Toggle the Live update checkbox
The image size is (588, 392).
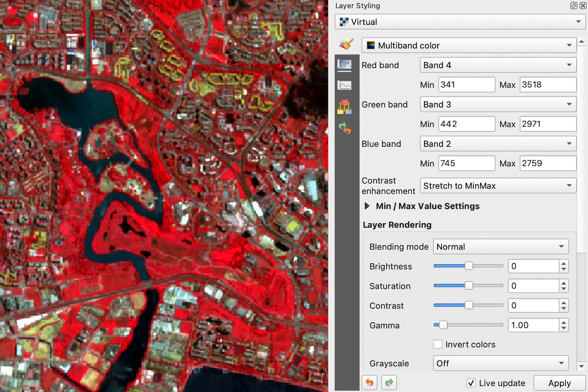click(x=471, y=383)
